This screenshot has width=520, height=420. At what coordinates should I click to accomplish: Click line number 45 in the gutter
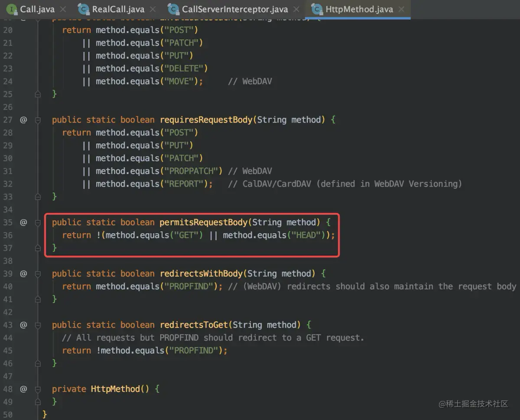[x=8, y=351]
